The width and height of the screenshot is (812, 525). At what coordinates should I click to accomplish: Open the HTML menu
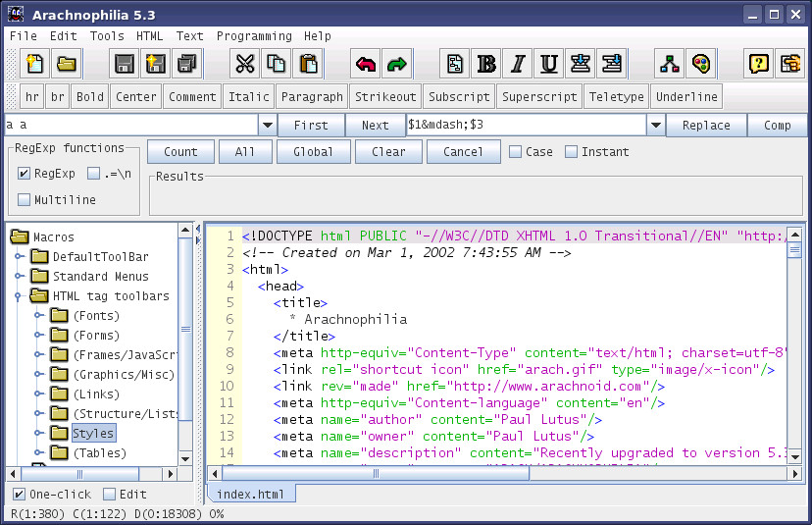pos(150,36)
